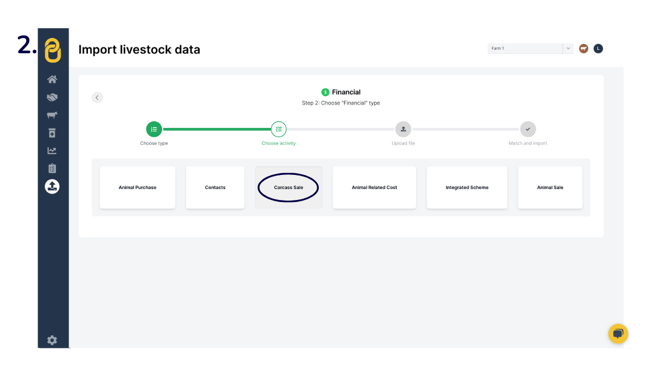Select the Carcass Sale card
670x376 pixels.
tap(288, 188)
